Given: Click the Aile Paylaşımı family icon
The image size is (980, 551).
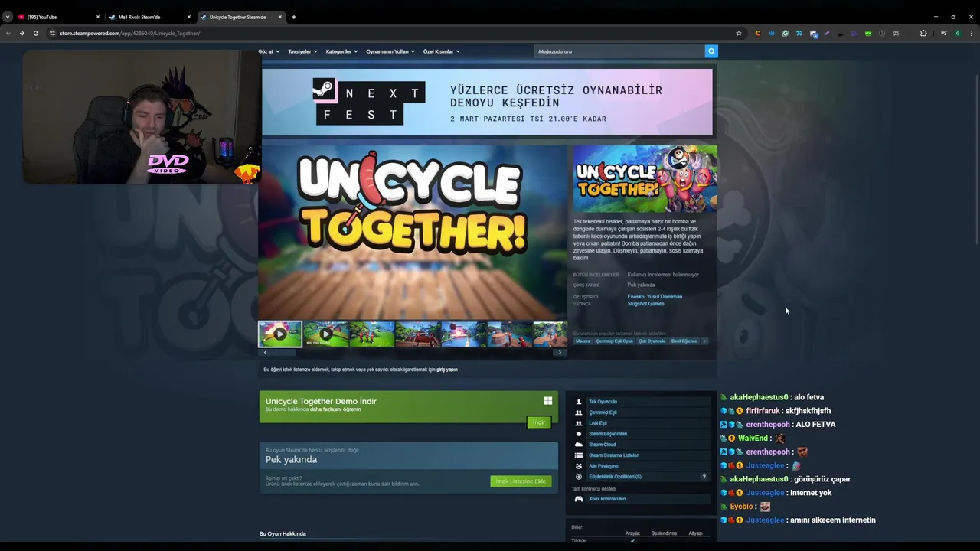Looking at the screenshot, I should pyautogui.click(x=579, y=466).
